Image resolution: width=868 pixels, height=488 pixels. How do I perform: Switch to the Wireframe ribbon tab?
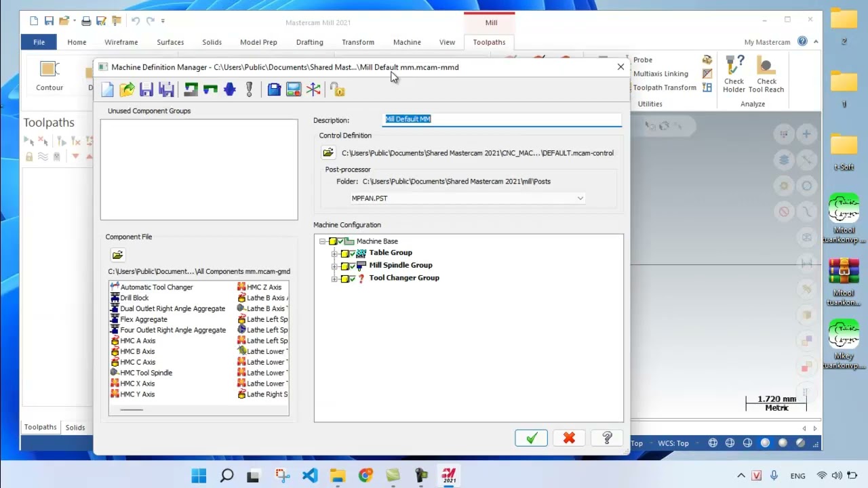point(121,42)
